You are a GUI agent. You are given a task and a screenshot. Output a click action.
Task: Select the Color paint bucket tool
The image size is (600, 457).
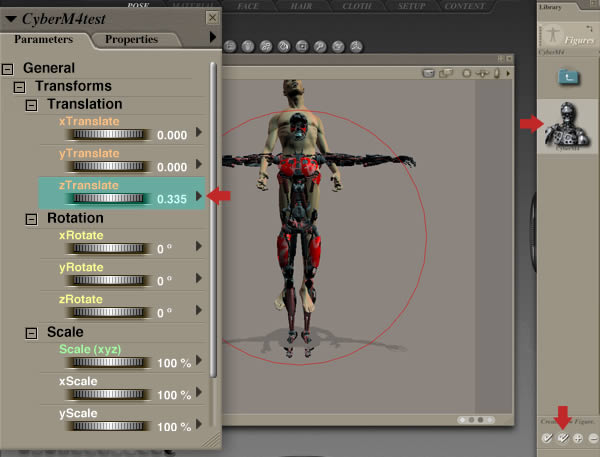coord(284,46)
